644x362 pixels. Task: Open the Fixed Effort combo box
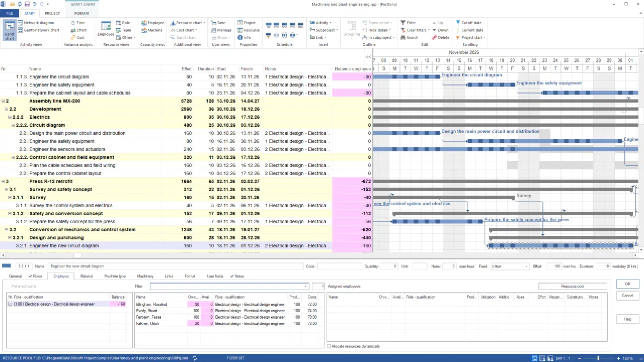pos(510,266)
